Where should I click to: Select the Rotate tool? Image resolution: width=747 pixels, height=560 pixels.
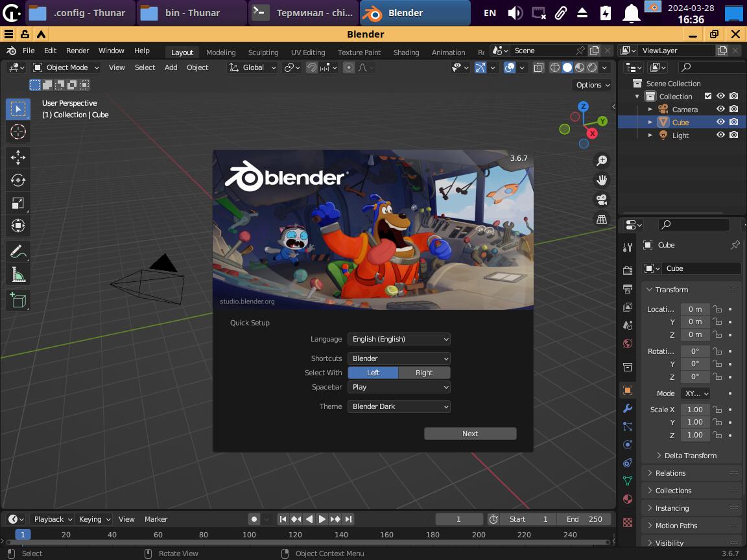coord(18,180)
